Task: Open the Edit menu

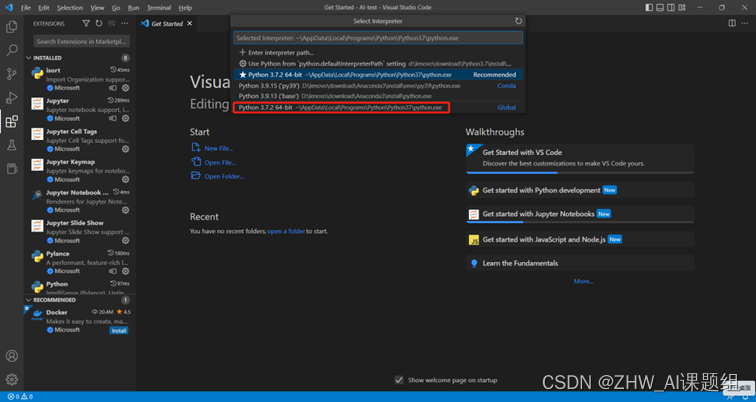Action: pos(44,8)
